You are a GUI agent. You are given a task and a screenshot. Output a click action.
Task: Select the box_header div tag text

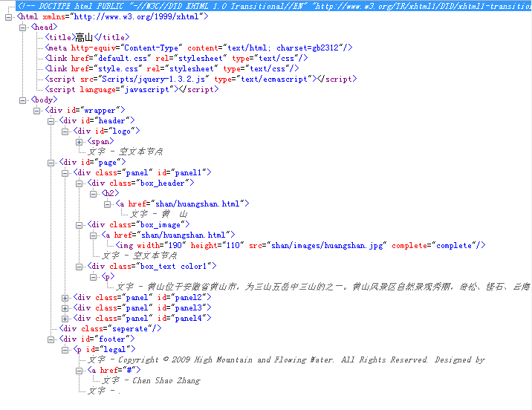click(x=141, y=183)
